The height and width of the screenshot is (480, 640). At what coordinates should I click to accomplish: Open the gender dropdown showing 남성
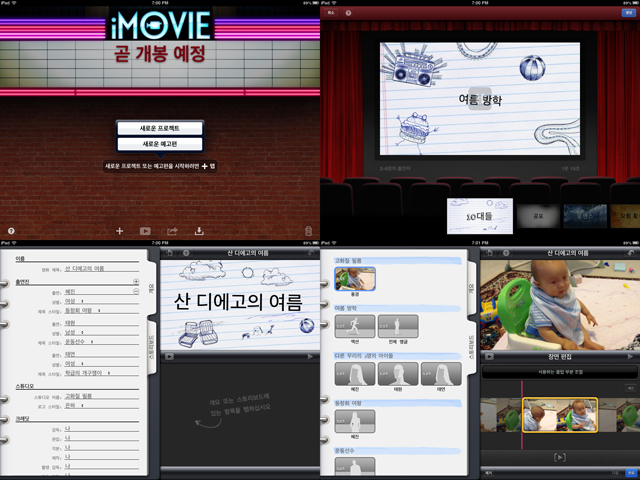pos(76,330)
